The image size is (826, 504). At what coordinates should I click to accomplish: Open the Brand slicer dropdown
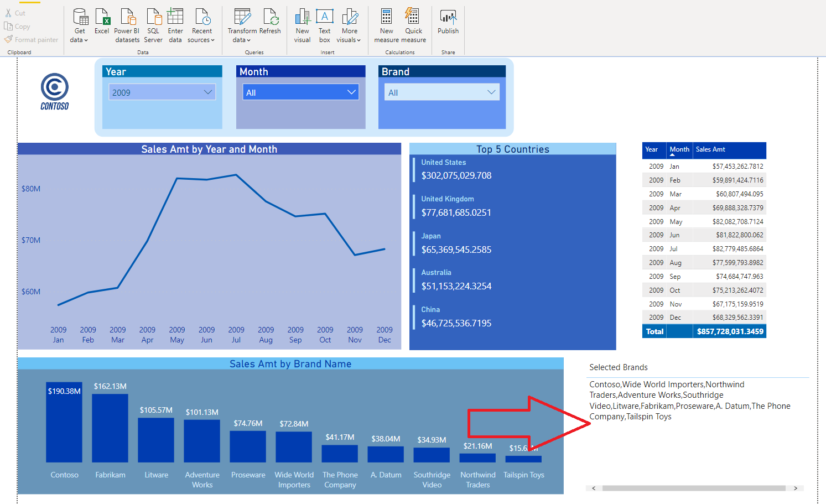(x=492, y=92)
